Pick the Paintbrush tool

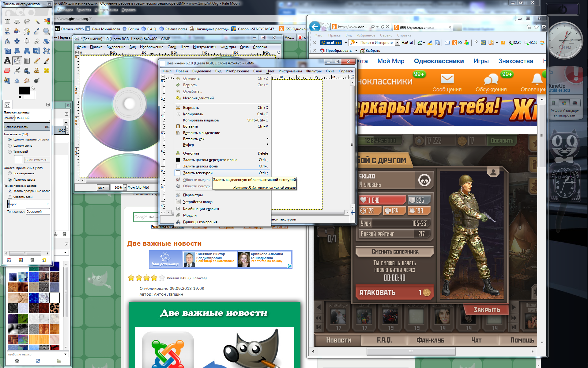point(47,61)
